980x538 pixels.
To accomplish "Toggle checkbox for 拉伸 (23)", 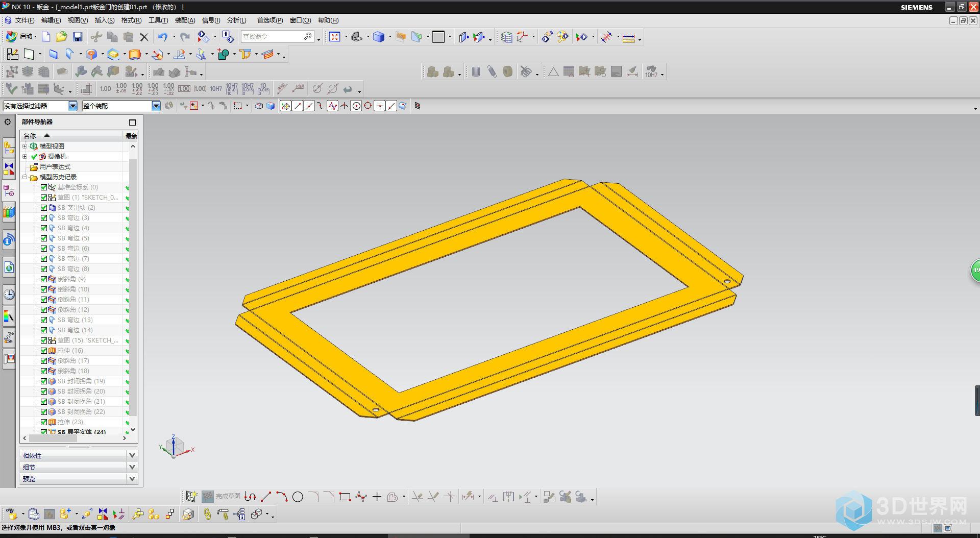I will point(44,422).
